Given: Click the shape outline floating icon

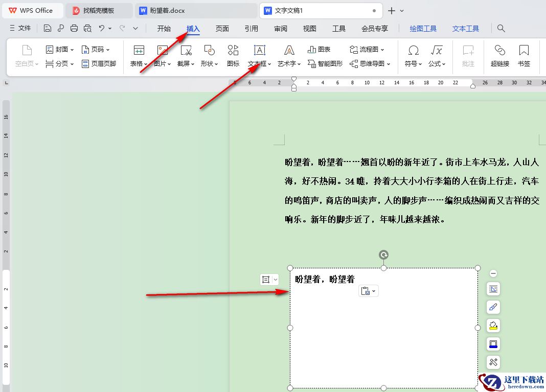Looking at the screenshot, I should tap(493, 344).
